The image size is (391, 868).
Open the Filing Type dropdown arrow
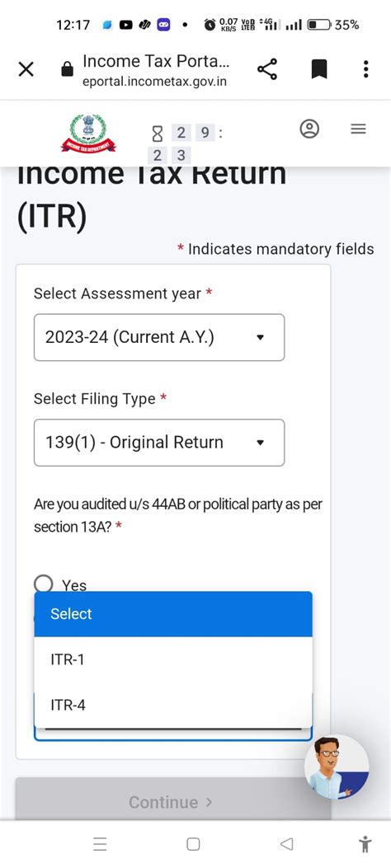coord(261,443)
